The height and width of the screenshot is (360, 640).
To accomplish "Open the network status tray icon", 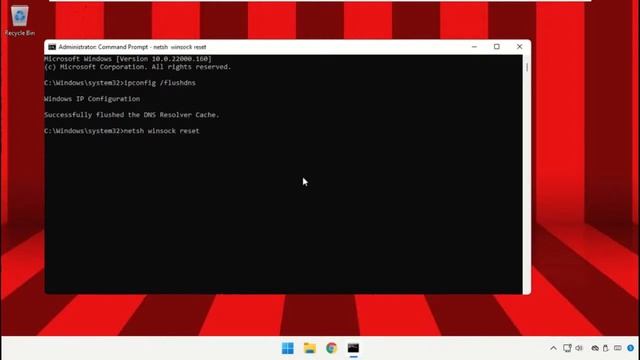I will coord(567,348).
